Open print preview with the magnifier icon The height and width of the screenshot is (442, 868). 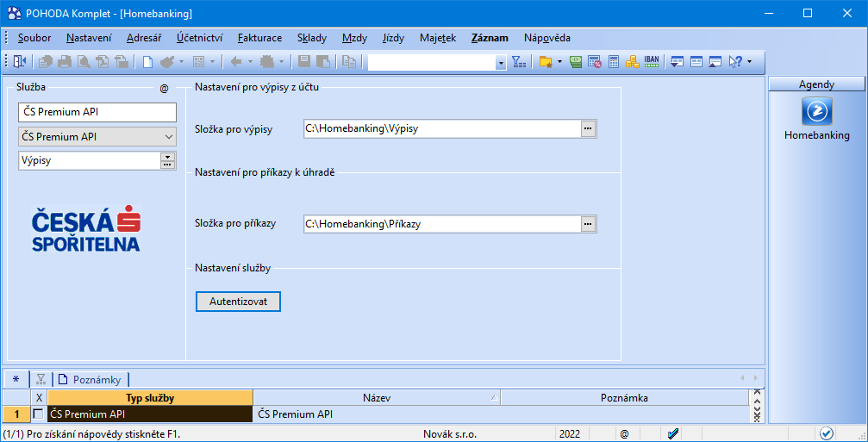(x=84, y=62)
